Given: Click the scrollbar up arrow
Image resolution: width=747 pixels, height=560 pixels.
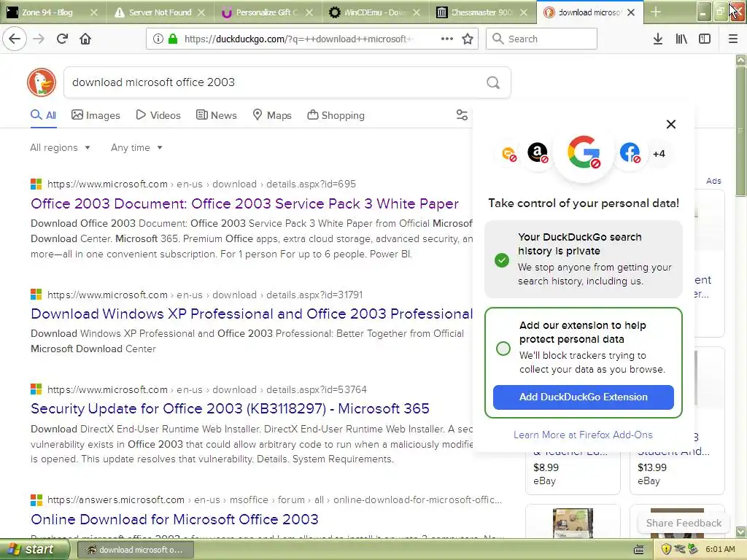Looking at the screenshot, I should [740, 60].
